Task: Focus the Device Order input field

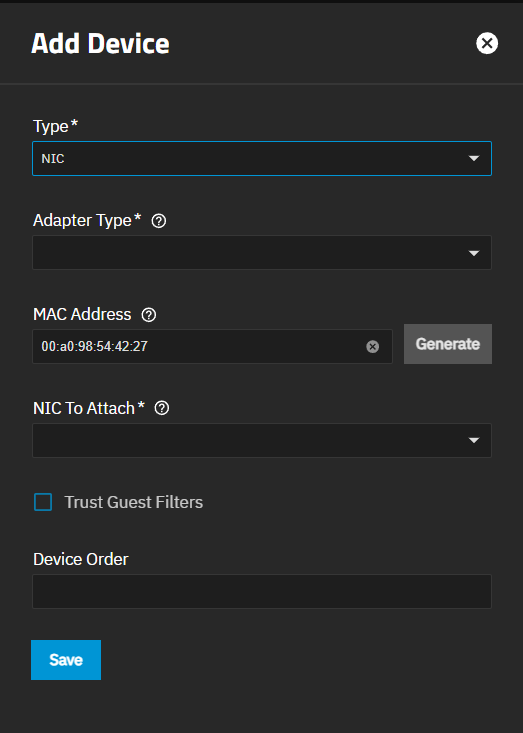Action: pos(262,591)
